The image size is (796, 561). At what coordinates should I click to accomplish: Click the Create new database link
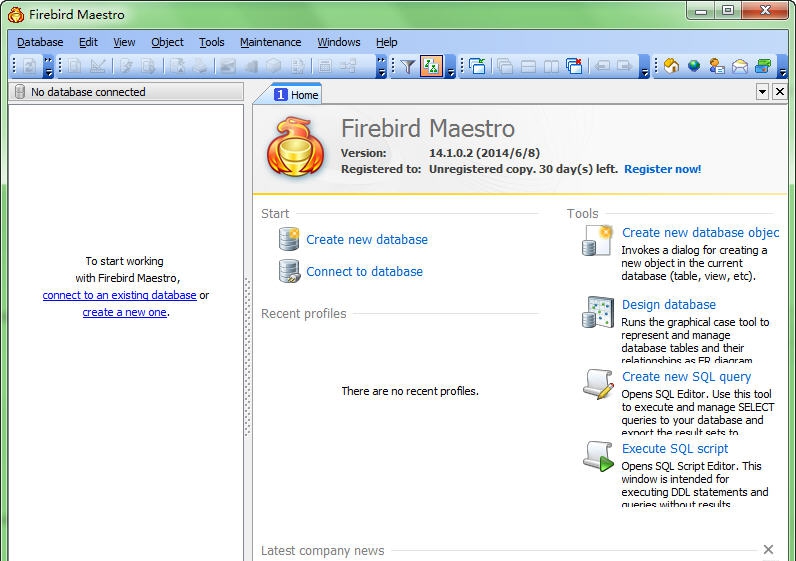(x=367, y=240)
